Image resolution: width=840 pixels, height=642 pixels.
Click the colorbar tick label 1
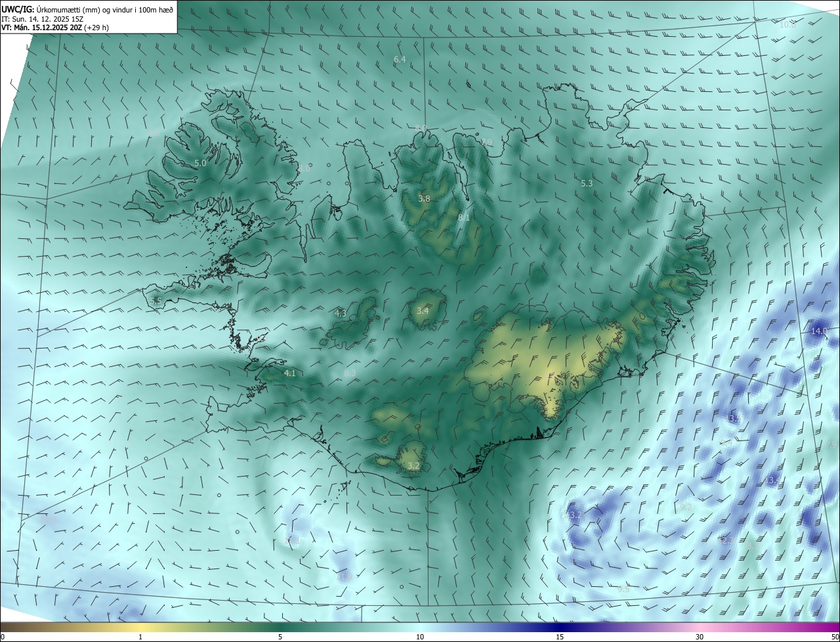(x=140, y=637)
